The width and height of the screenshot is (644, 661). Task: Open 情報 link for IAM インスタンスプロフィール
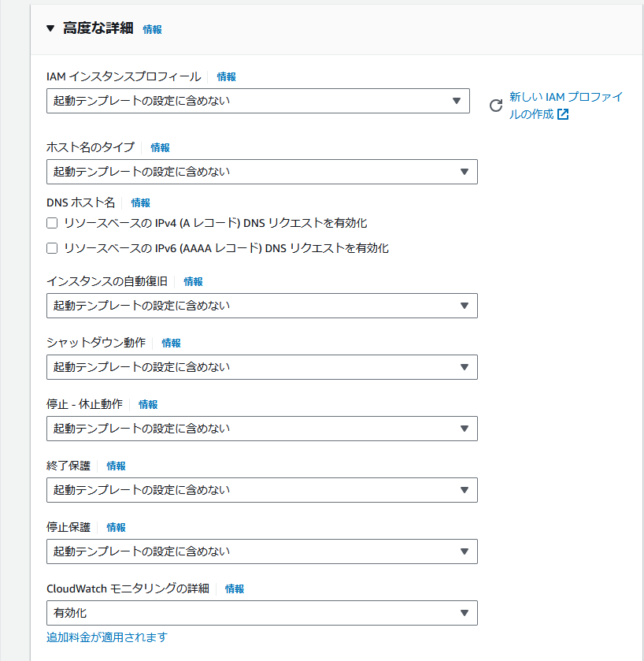click(x=226, y=76)
